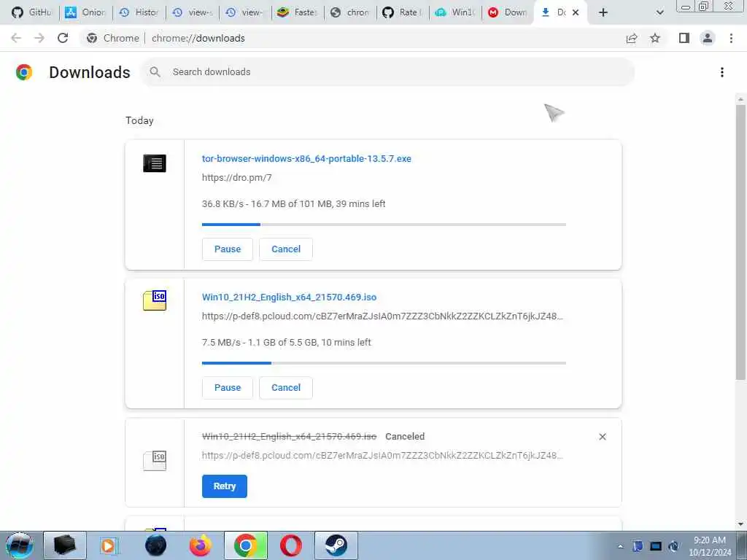
Task: Open the black box app in taskbar
Action: coord(65,545)
